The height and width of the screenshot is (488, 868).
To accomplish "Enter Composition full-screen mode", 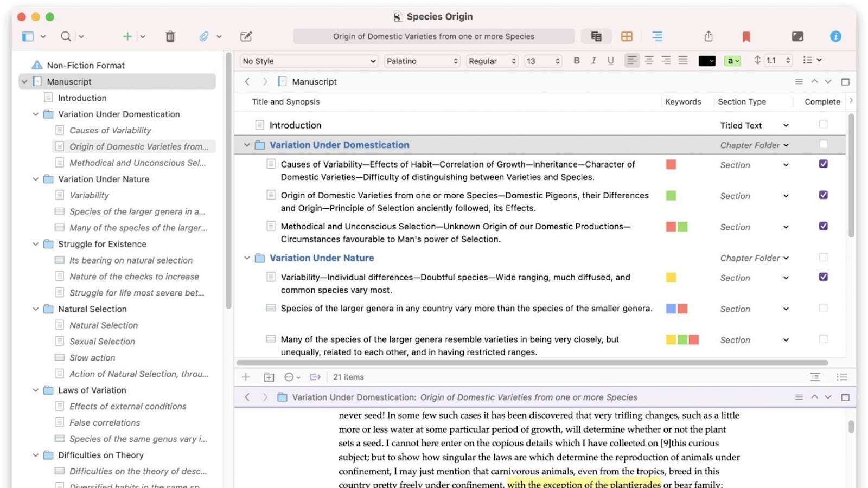I will coord(797,36).
